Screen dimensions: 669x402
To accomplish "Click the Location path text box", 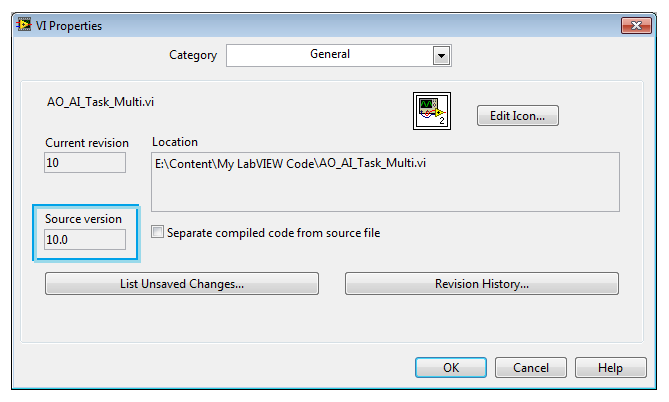I will pyautogui.click(x=385, y=182).
